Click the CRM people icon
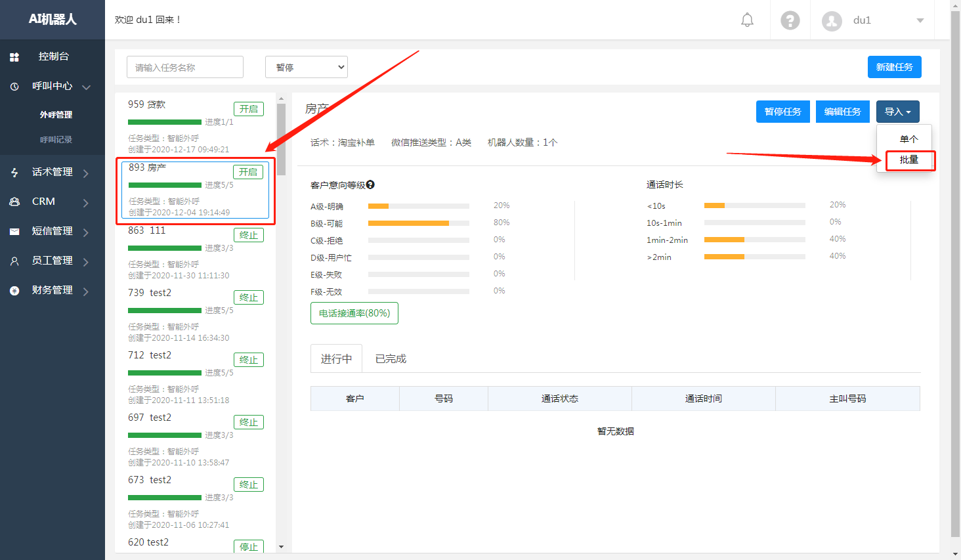This screenshot has width=961, height=560. pyautogui.click(x=14, y=202)
